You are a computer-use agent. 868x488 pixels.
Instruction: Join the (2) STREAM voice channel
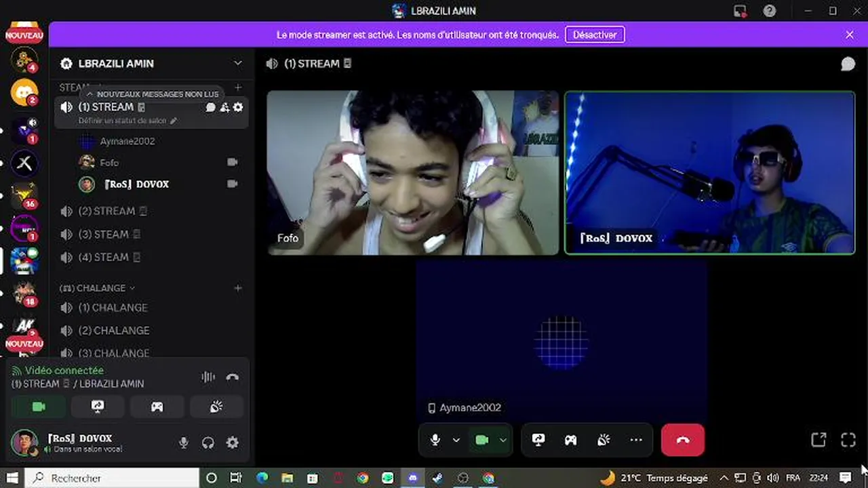click(152, 211)
